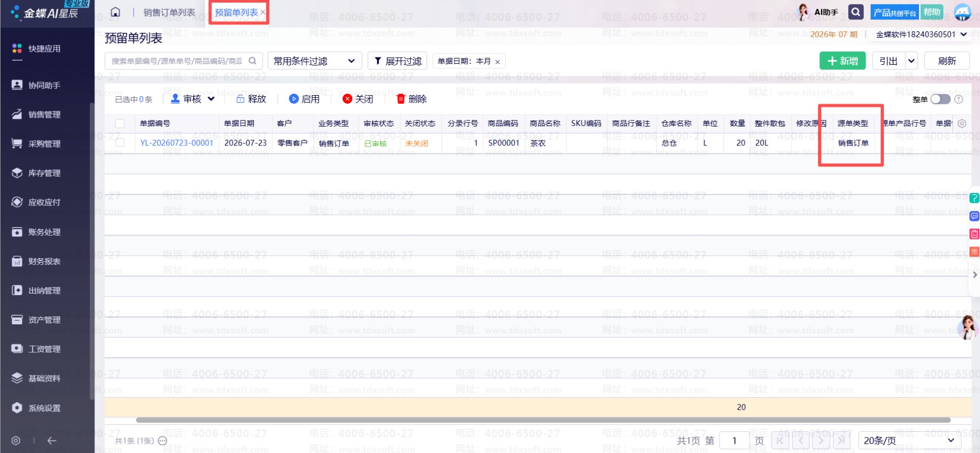The image size is (980, 453).
Task: Open 采购管理 module
Action: (36, 144)
